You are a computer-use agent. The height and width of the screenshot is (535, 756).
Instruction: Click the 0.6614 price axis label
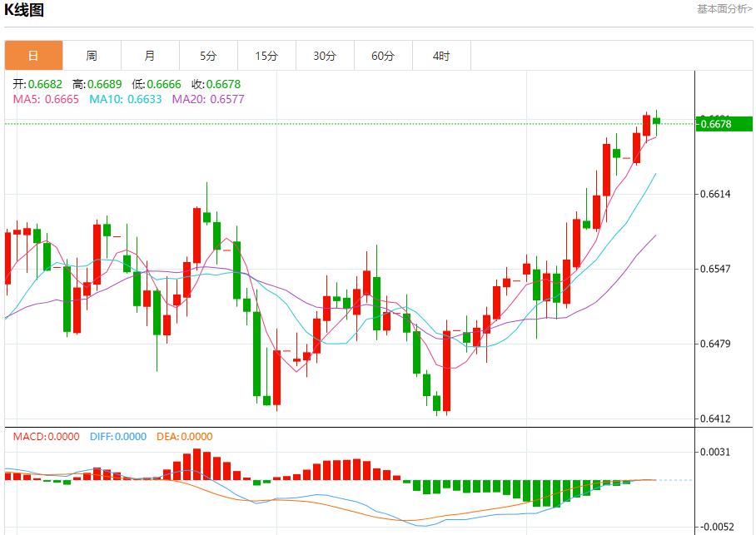(715, 194)
